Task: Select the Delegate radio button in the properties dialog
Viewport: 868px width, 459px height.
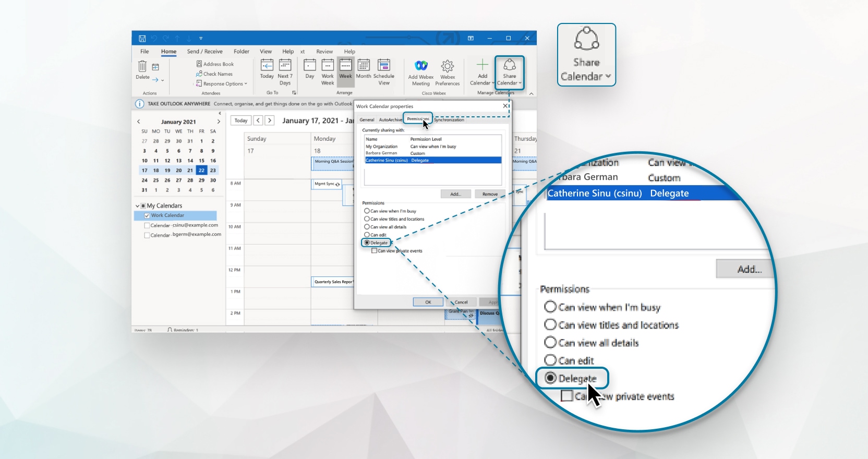Action: click(x=367, y=243)
